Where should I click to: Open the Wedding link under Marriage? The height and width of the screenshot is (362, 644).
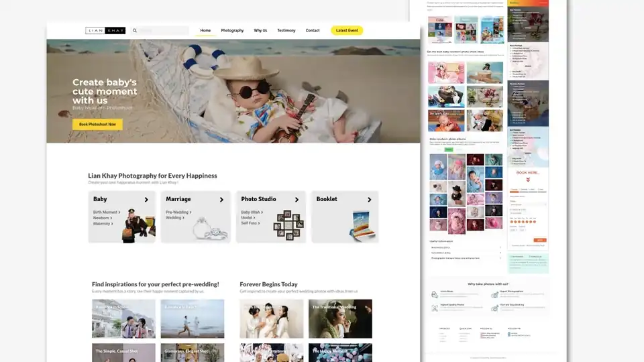[x=174, y=218]
